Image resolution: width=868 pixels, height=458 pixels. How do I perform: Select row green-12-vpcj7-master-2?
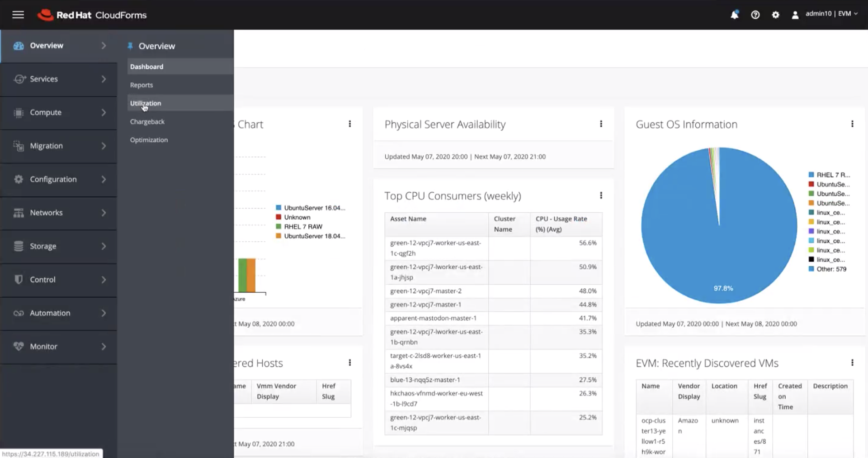coord(493,291)
